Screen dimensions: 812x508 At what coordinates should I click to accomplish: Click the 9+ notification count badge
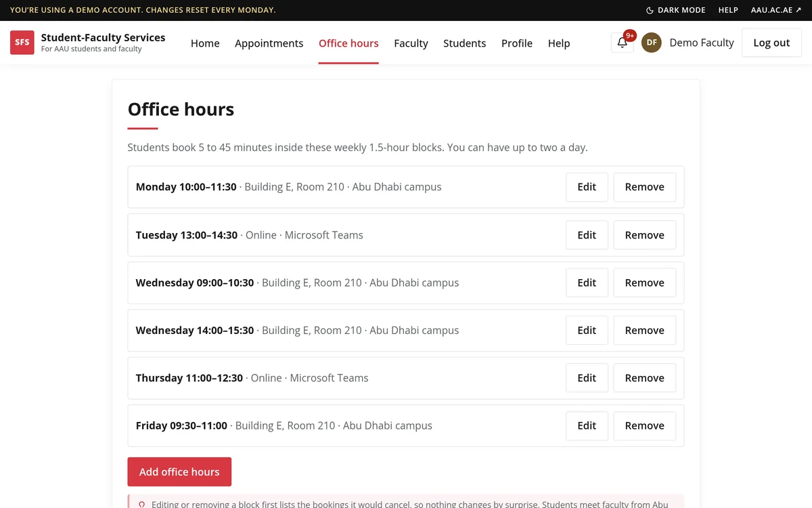pos(630,35)
